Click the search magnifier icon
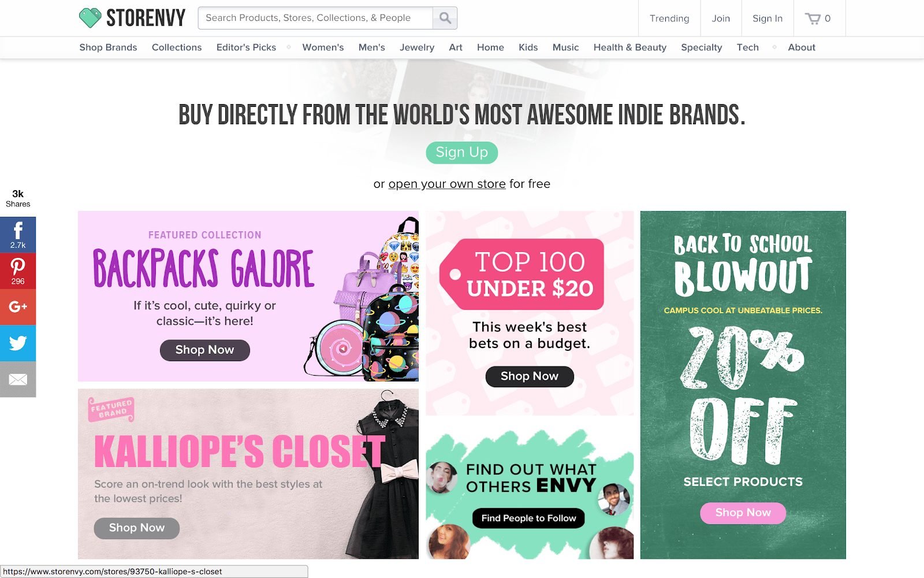Viewport: 924px width, 578px height. coord(445,18)
